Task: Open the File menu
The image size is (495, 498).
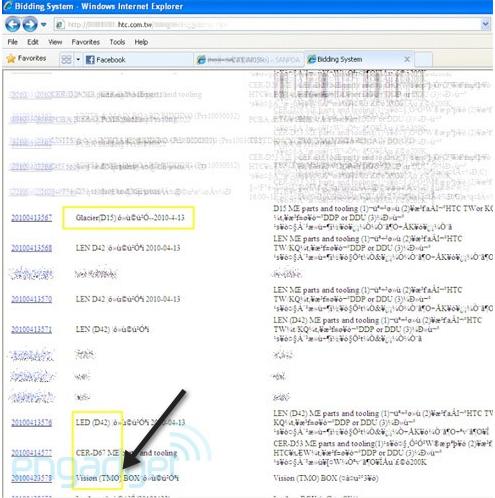Action: 13,42
